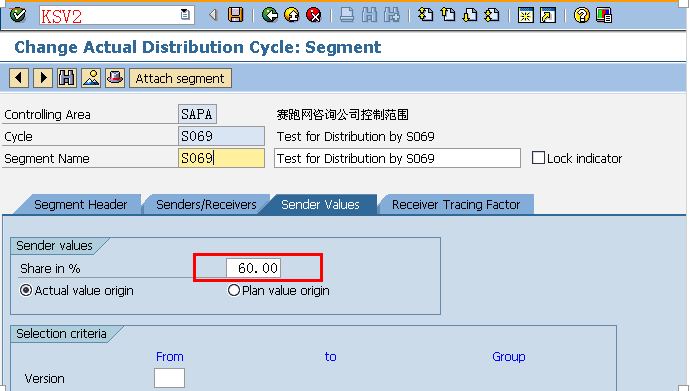Save the cycle with the diskette icon
The height and width of the screenshot is (391, 690).
(236, 15)
